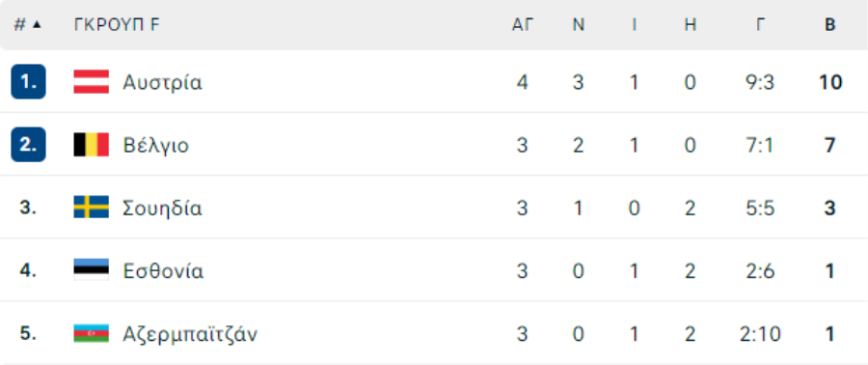Open the Βέλγιο team link
868x365 pixels.
(155, 146)
